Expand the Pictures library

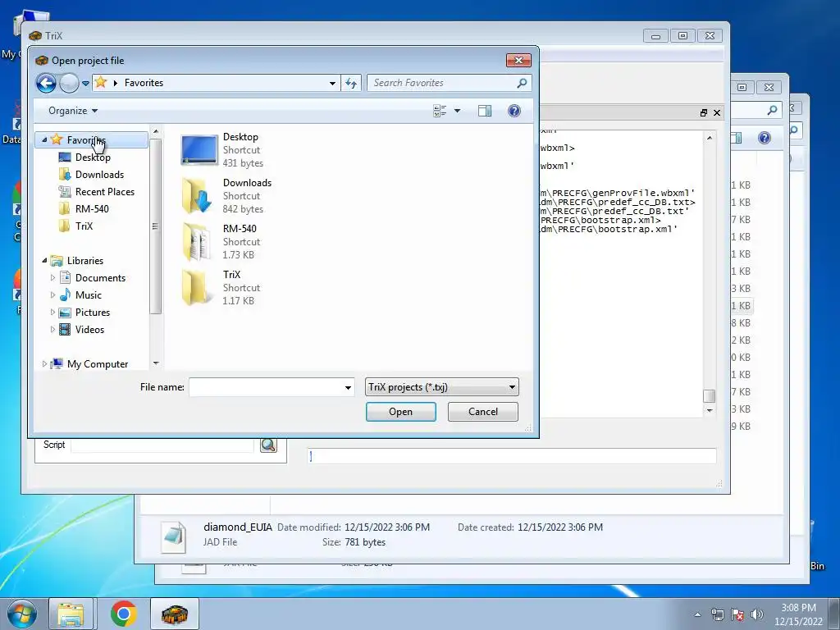click(x=52, y=313)
